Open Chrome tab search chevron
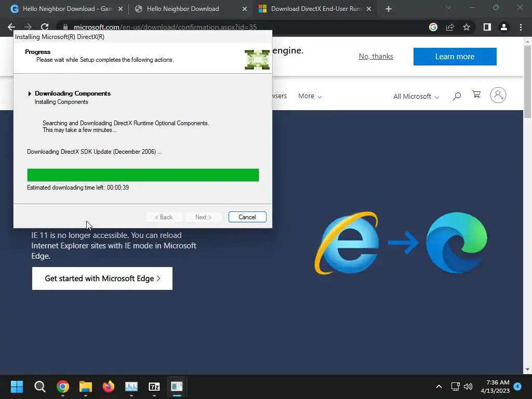Image resolution: width=532 pixels, height=399 pixels. coord(448,7)
